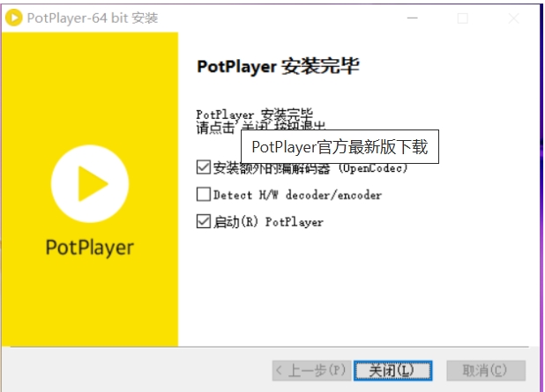The height and width of the screenshot is (392, 545).
Task: Click the 取消(C) cancel button
Action: pyautogui.click(x=486, y=371)
